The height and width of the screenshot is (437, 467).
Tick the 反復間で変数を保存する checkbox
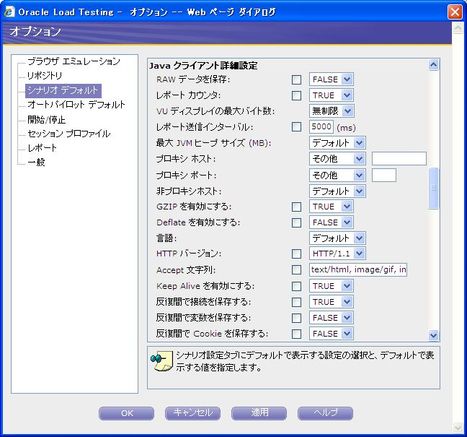click(x=296, y=318)
